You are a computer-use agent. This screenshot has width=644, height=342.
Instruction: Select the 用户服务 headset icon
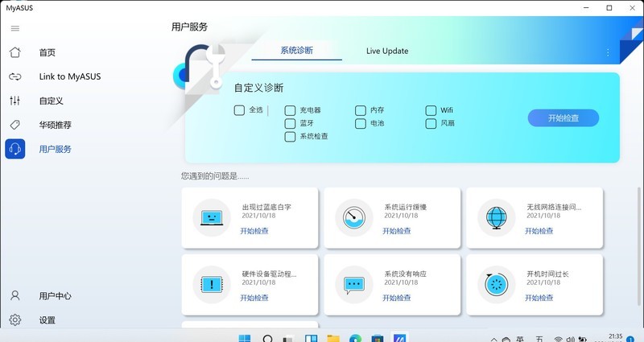coord(15,149)
